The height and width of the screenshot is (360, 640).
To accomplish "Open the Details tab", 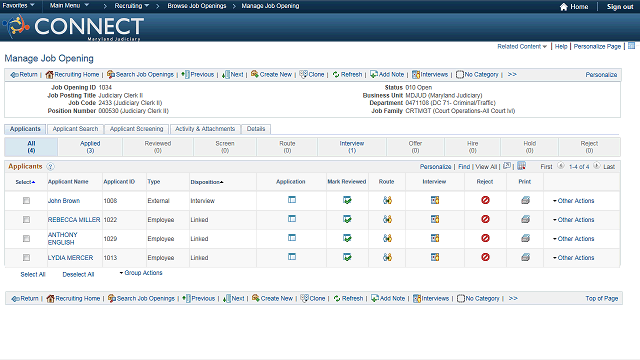I will [256, 129].
